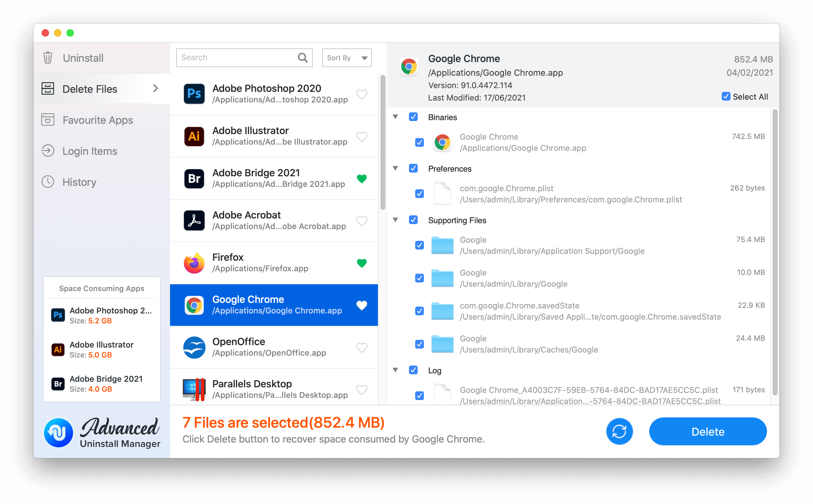Screen dimensions: 813x504
Task: Click the Favourite Apps sidebar icon
Action: [x=48, y=120]
